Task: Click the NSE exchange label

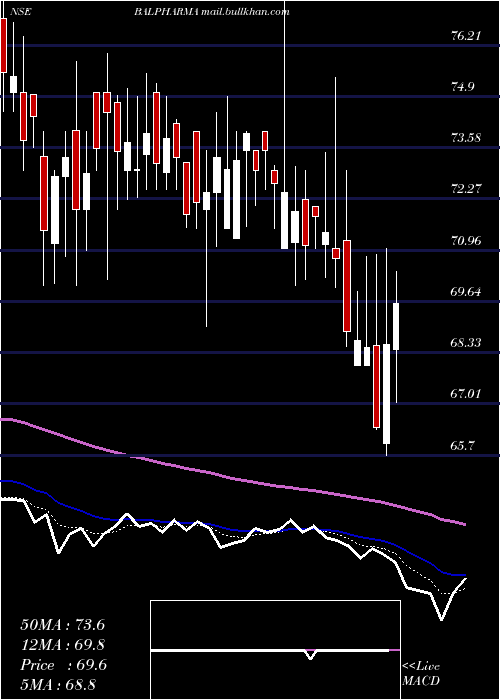Action: click(20, 12)
